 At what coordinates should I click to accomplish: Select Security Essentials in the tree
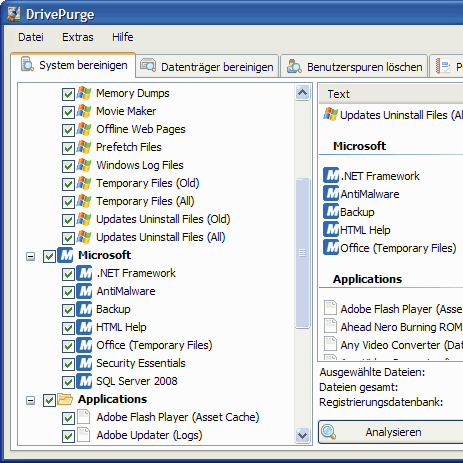[x=141, y=363]
